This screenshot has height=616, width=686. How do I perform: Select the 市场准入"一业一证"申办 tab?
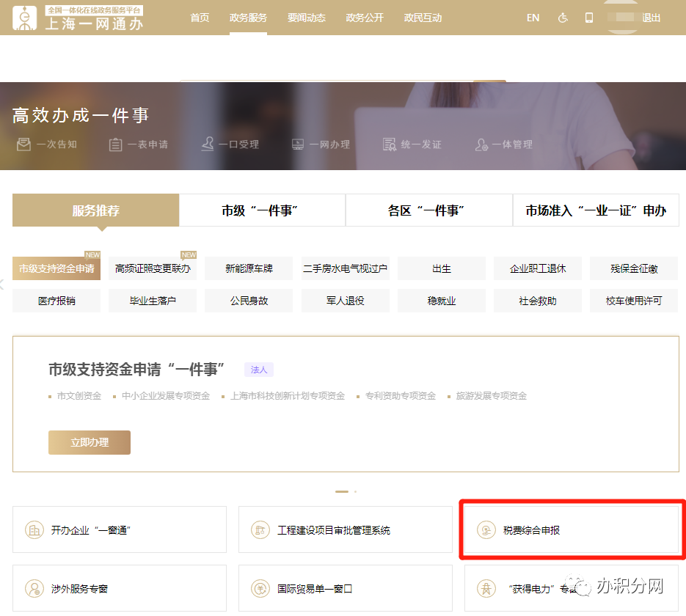[x=595, y=210]
